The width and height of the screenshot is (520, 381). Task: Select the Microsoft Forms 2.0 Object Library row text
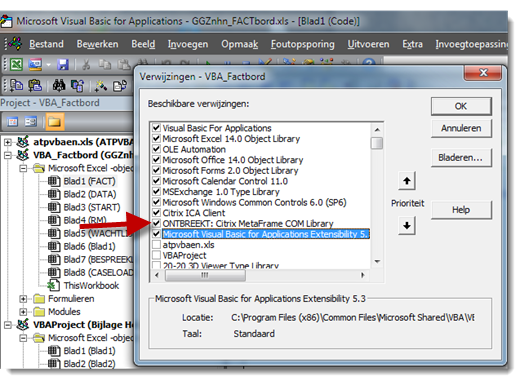[230, 171]
